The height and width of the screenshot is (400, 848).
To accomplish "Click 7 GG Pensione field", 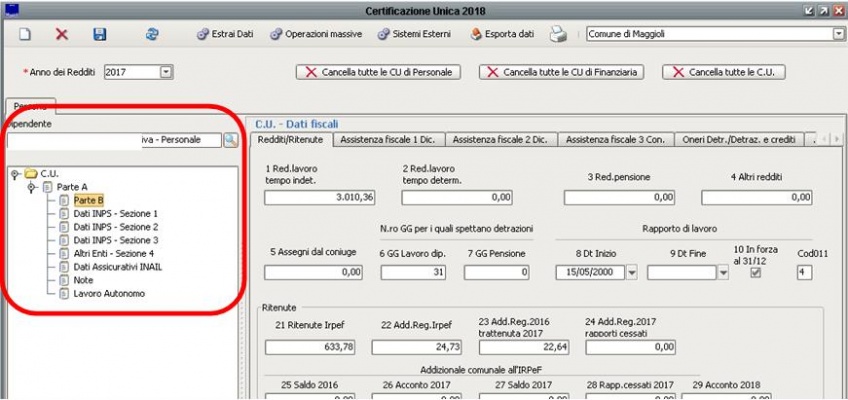I will tap(496, 273).
